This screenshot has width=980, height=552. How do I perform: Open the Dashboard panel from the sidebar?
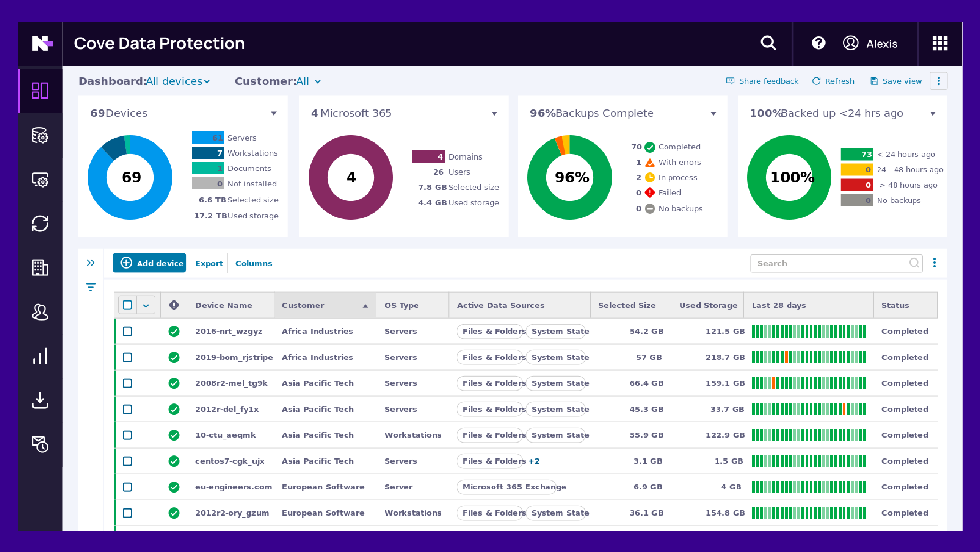(40, 91)
